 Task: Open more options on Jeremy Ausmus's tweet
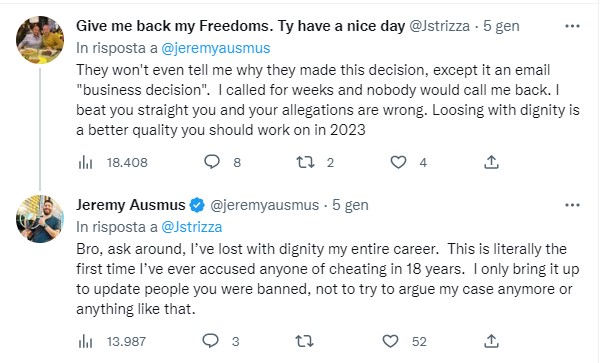(x=572, y=205)
